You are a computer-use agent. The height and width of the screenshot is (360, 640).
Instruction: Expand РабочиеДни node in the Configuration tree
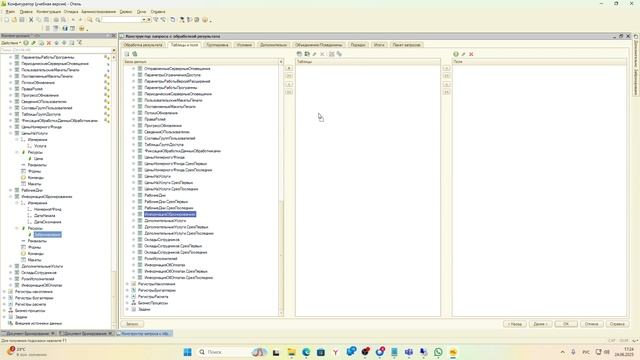11,190
